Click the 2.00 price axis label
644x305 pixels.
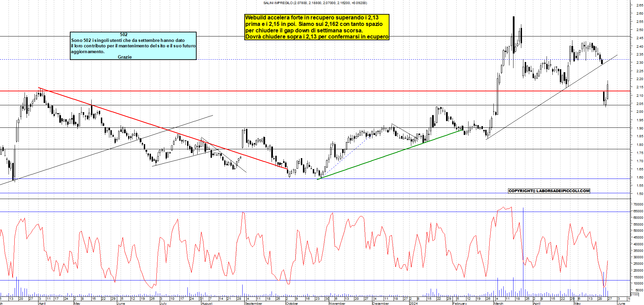tap(640, 112)
